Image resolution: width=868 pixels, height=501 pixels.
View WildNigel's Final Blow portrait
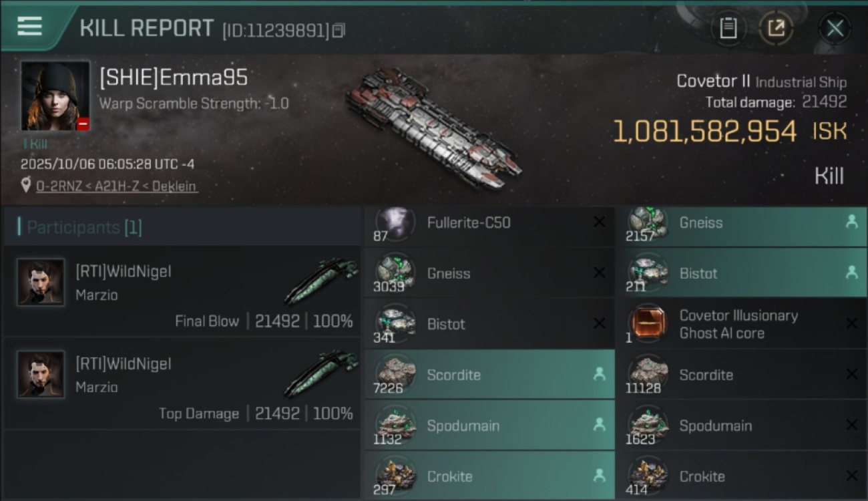click(x=41, y=283)
